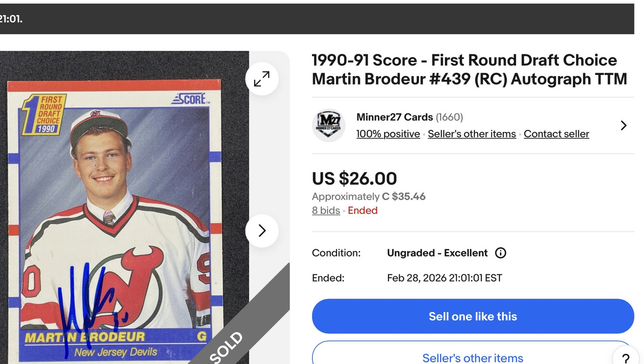View seller feedback count 1660
644x364 pixels.
pyautogui.click(x=449, y=117)
